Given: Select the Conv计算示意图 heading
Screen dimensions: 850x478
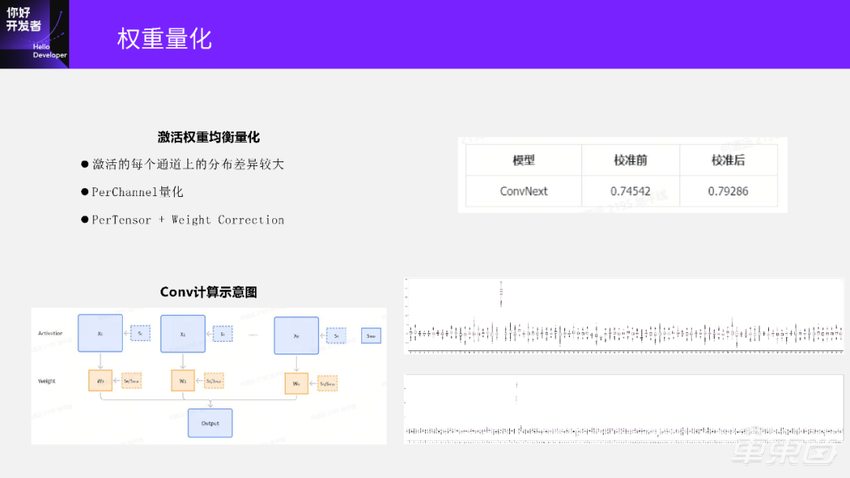Looking at the screenshot, I should pos(209,292).
